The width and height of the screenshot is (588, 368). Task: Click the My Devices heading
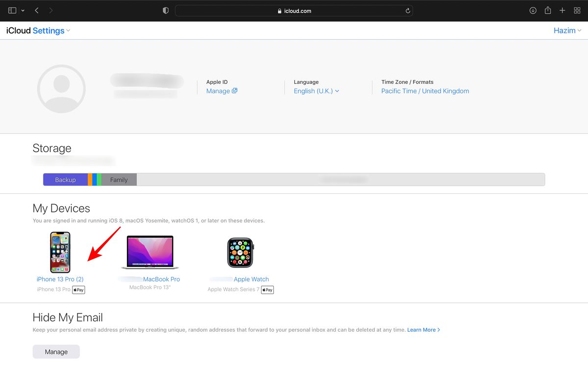pos(61,209)
